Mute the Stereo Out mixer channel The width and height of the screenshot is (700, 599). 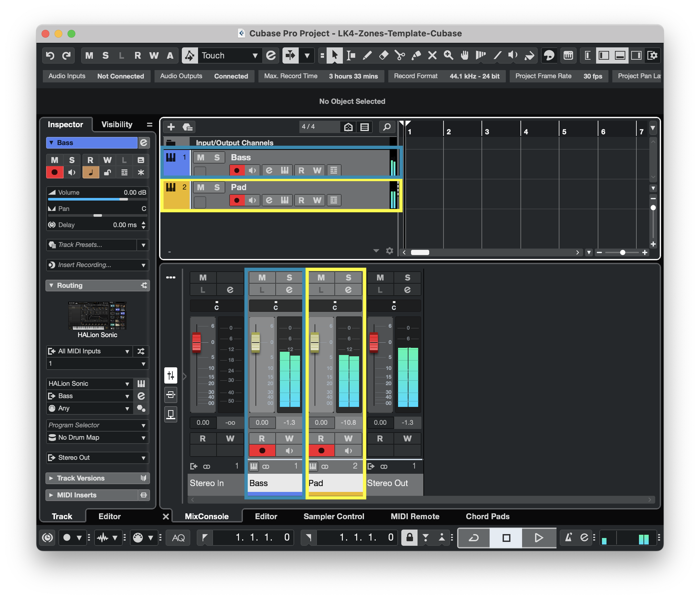(380, 277)
